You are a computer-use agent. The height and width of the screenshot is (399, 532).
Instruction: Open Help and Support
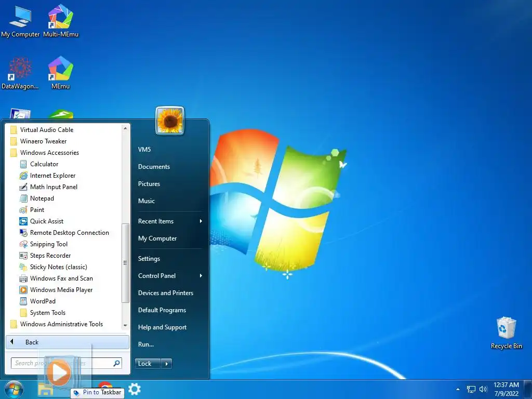tap(163, 327)
